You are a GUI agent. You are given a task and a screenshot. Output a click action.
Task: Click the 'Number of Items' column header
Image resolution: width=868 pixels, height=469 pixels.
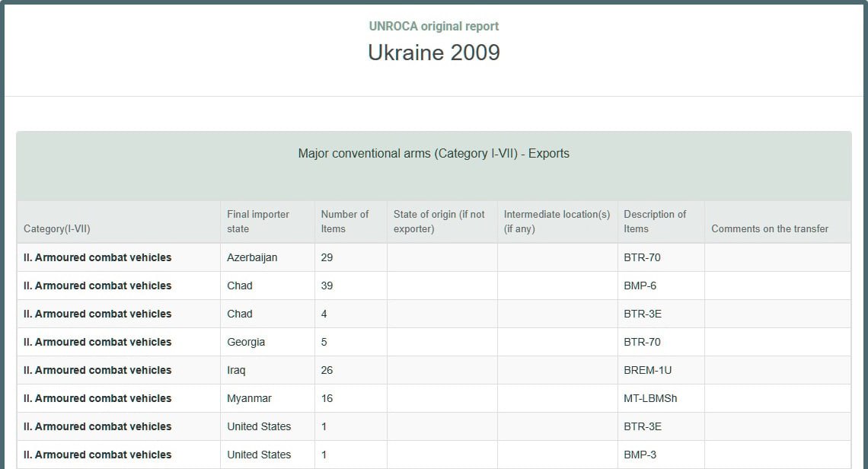[x=344, y=222]
